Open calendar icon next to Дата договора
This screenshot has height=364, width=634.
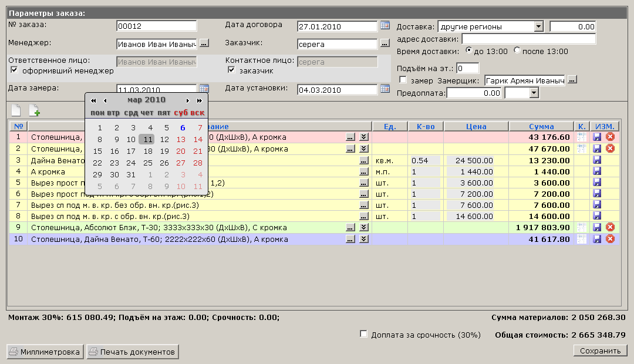[385, 25]
